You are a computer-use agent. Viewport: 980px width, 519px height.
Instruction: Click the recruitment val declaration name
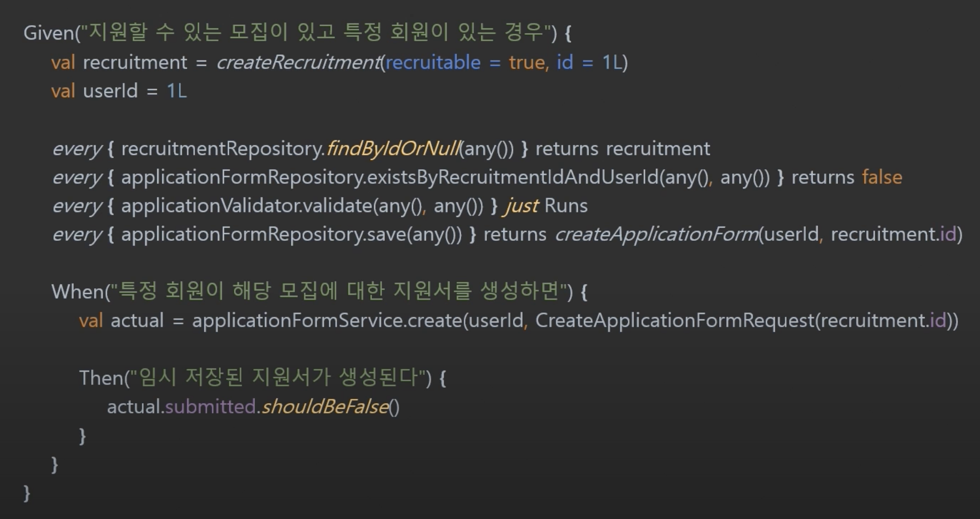[x=135, y=62]
